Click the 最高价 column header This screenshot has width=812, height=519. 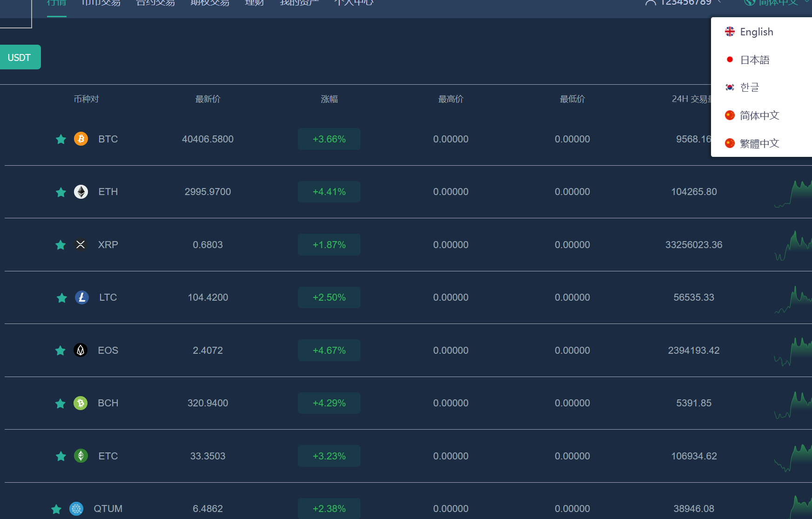point(451,99)
